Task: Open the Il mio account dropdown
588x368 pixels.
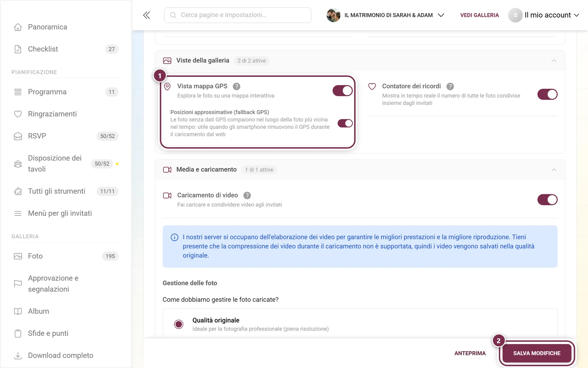Action: pyautogui.click(x=544, y=15)
